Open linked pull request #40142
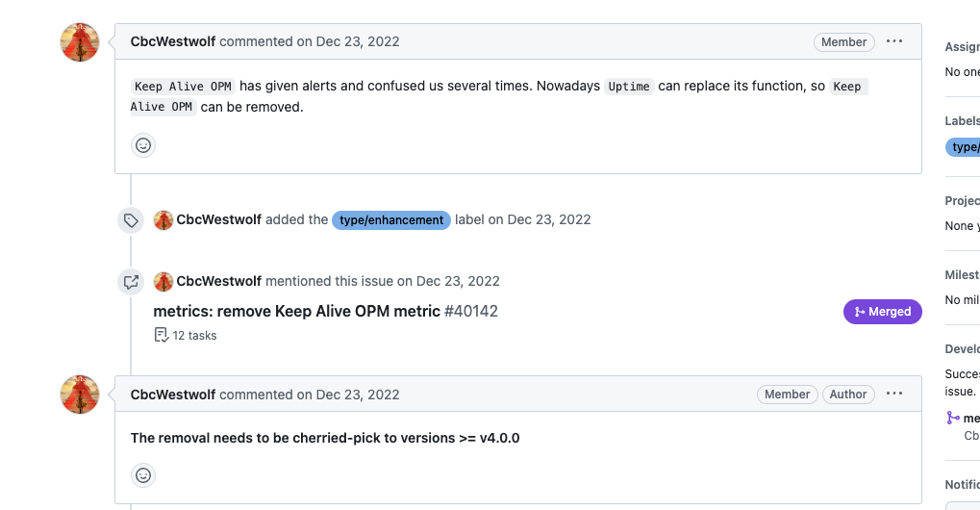The height and width of the screenshot is (510, 980). tap(325, 311)
